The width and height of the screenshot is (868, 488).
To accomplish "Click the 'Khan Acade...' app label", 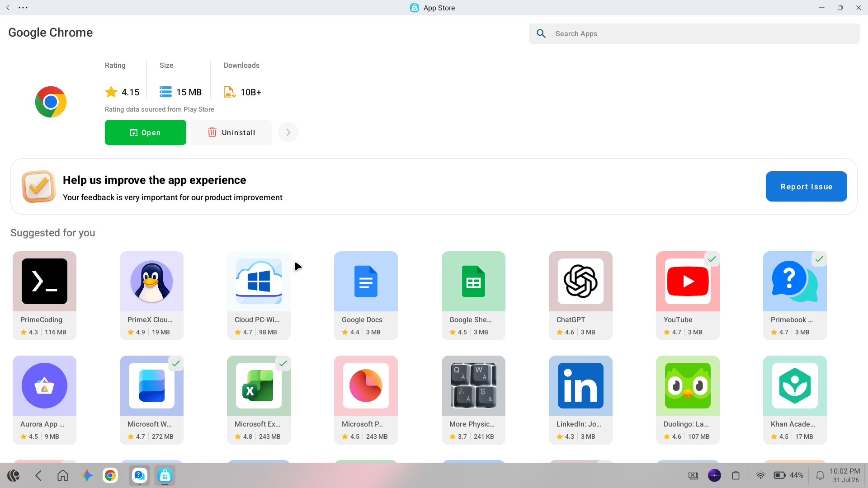I will (x=793, y=424).
